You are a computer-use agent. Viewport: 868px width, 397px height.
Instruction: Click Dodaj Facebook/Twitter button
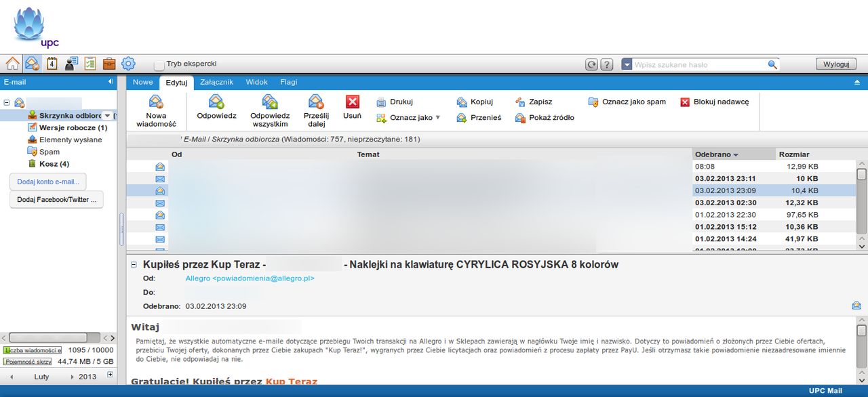pos(56,200)
